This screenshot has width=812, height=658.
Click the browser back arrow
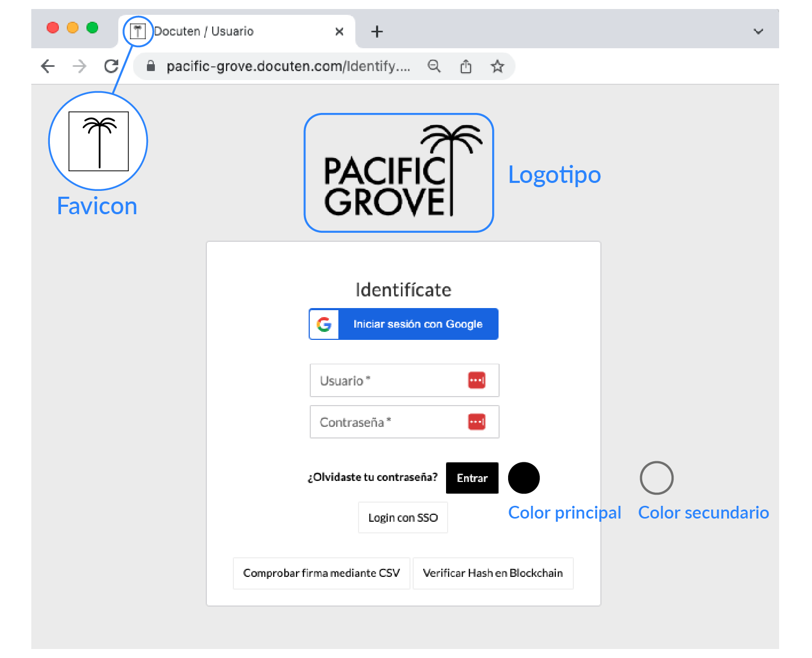coord(48,66)
